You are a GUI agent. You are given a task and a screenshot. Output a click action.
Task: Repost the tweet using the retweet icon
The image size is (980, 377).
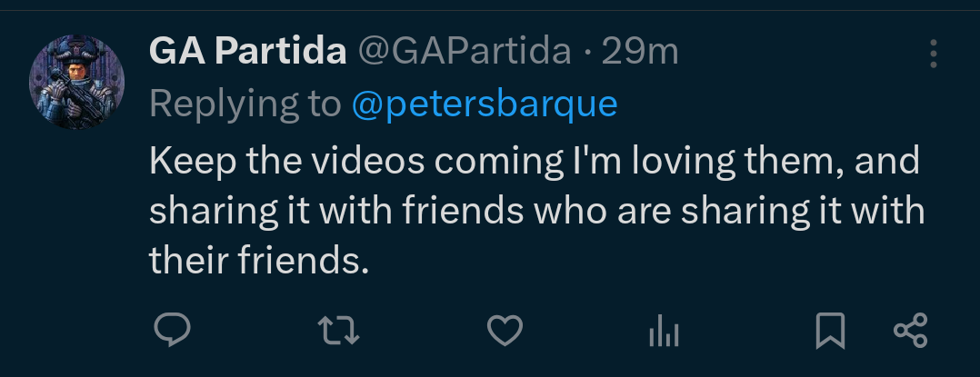click(x=343, y=331)
